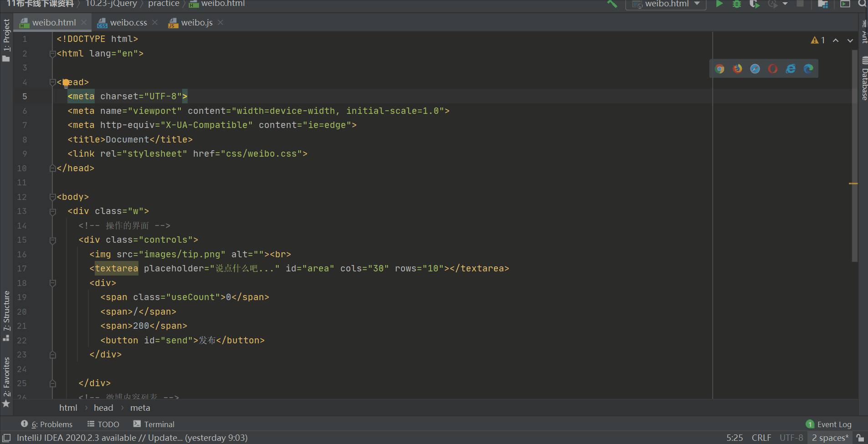Viewport: 868px width, 444px height.
Task: Open the Project tool window
Action: point(6,40)
